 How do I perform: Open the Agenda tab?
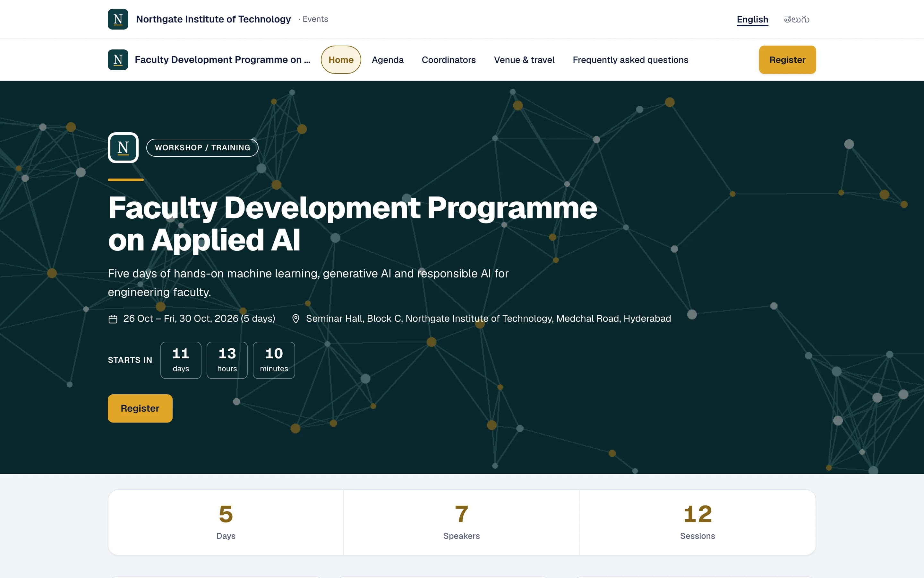click(x=388, y=60)
